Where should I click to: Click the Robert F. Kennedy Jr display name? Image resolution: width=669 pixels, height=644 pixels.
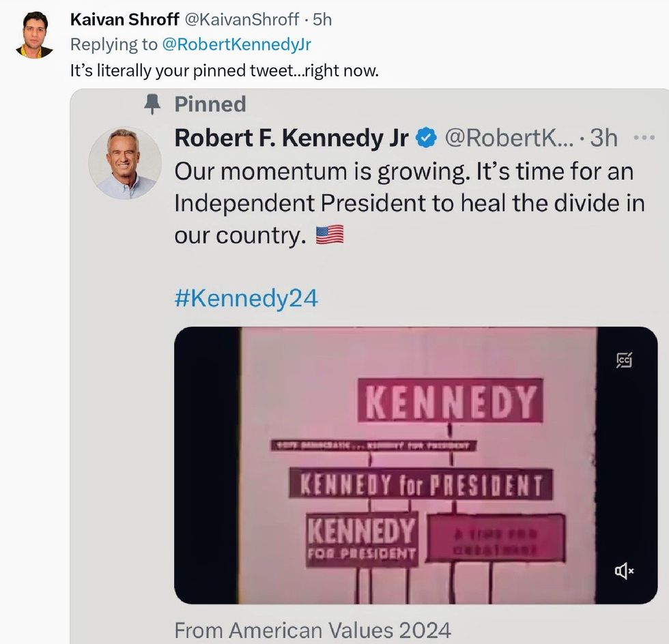[291, 138]
